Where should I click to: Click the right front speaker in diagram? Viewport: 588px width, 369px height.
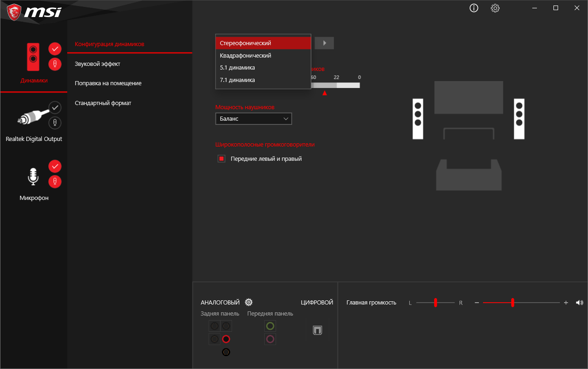coord(519,119)
